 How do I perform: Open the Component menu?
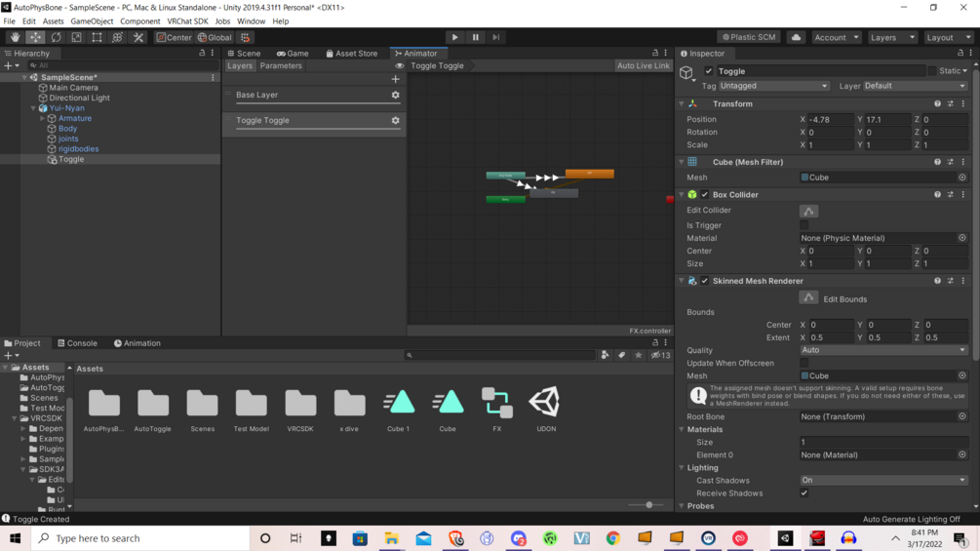pos(140,21)
